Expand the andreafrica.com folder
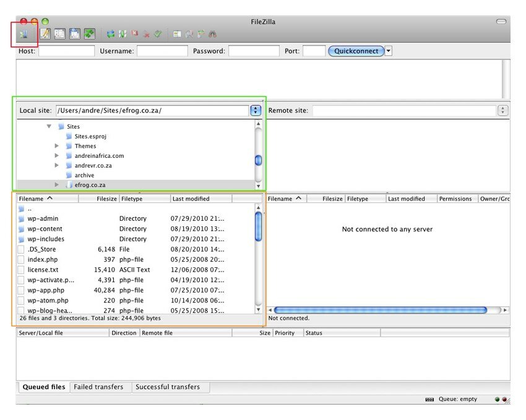526x420 pixels. pyautogui.click(x=57, y=155)
